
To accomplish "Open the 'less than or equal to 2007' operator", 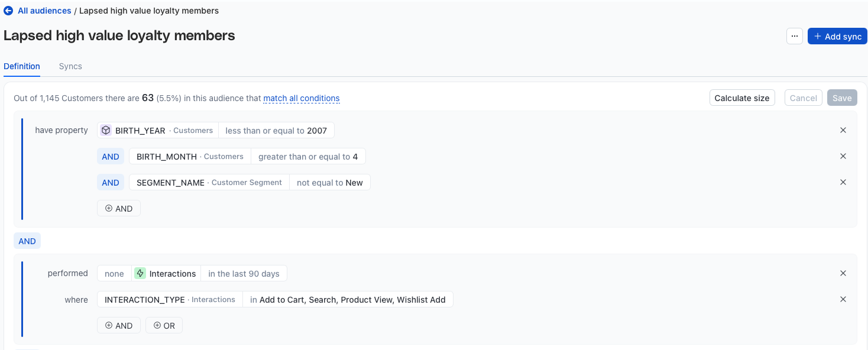I will pyautogui.click(x=276, y=130).
